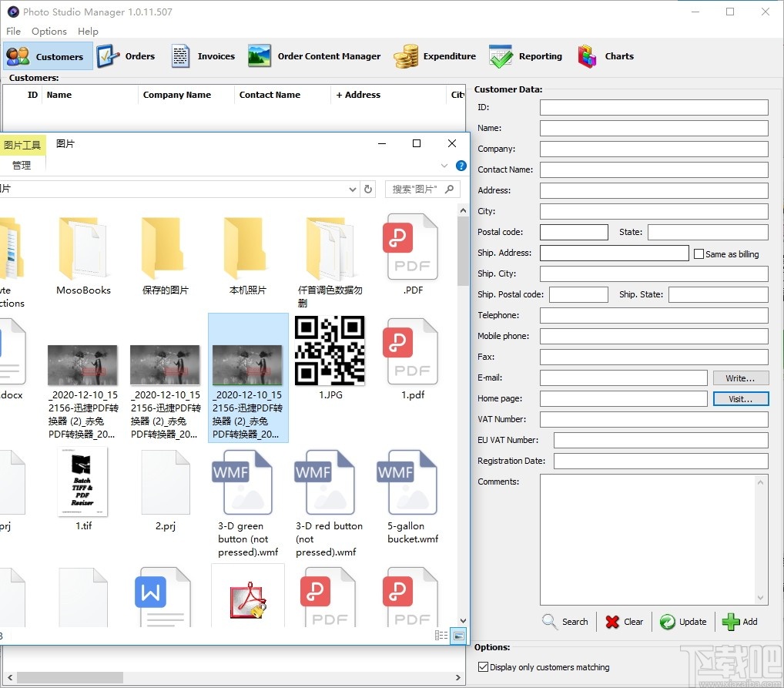Screen dimensions: 784x688
Task: Click the Write email button
Action: tap(740, 378)
